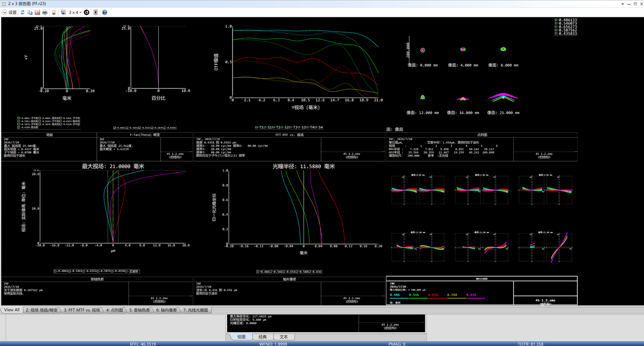Toggle the 0.656273 wavelength legend checkbox
The height and width of the screenshot is (346, 644).
tap(556, 27)
